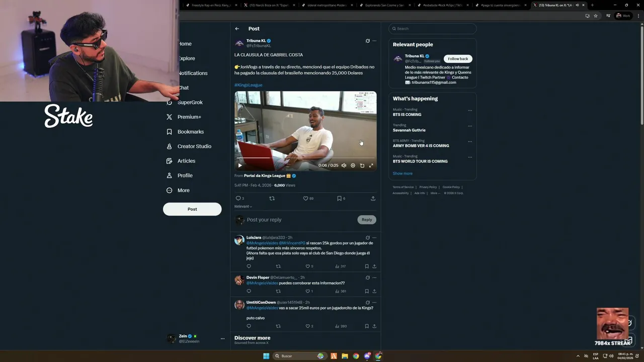Like UmtitiConDown's reply
This screenshot has width=644, height=362.
308,326
